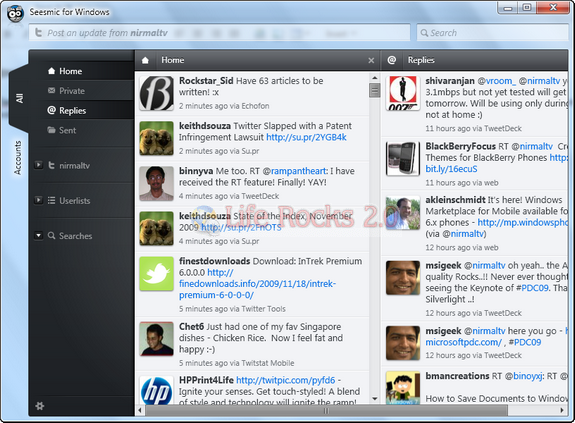Open twitpic.com/pyfd6 link

point(286,380)
